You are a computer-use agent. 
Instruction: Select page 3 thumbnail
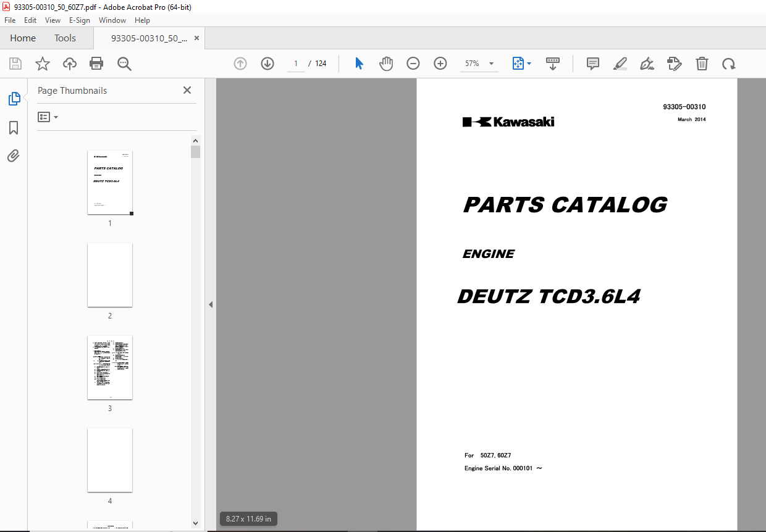click(110, 367)
